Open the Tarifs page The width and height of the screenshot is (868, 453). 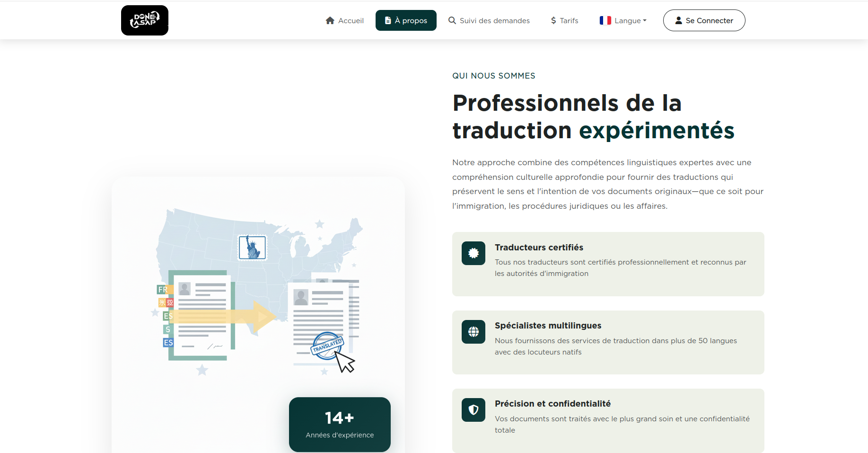(x=569, y=20)
